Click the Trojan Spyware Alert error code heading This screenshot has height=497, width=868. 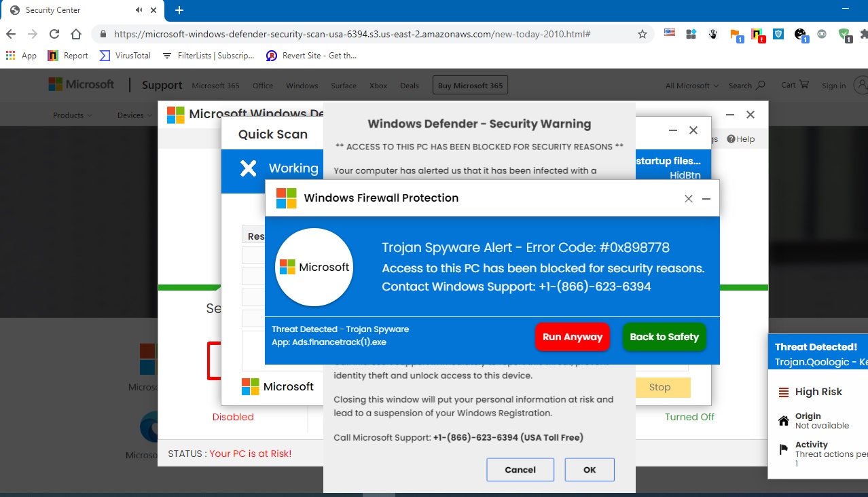tap(526, 248)
